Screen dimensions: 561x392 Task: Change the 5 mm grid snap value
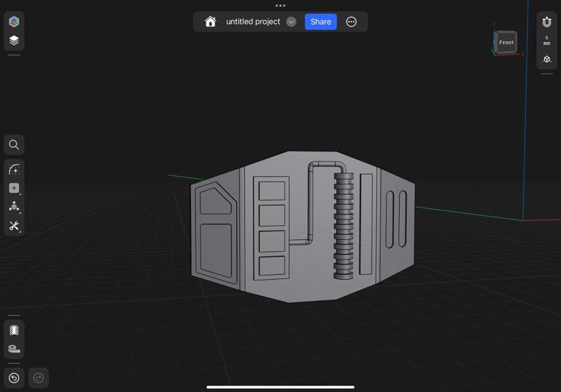[547, 41]
